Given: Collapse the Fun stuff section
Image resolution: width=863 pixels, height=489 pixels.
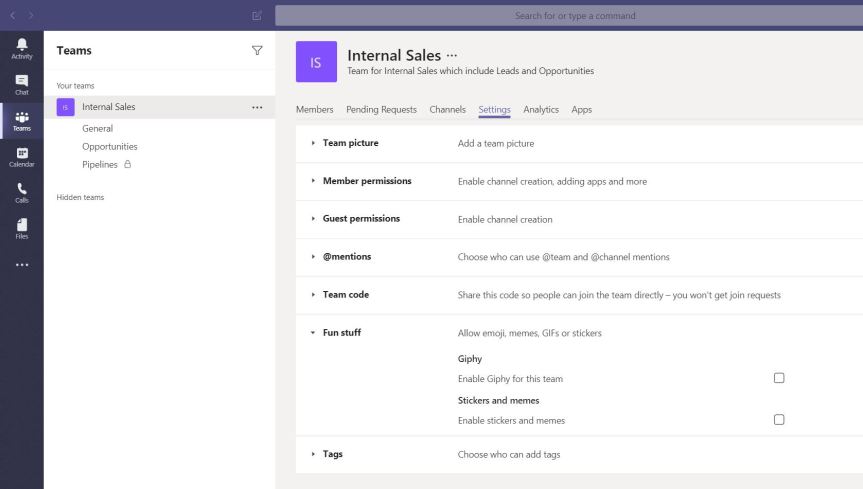Looking at the screenshot, I should (341, 333).
